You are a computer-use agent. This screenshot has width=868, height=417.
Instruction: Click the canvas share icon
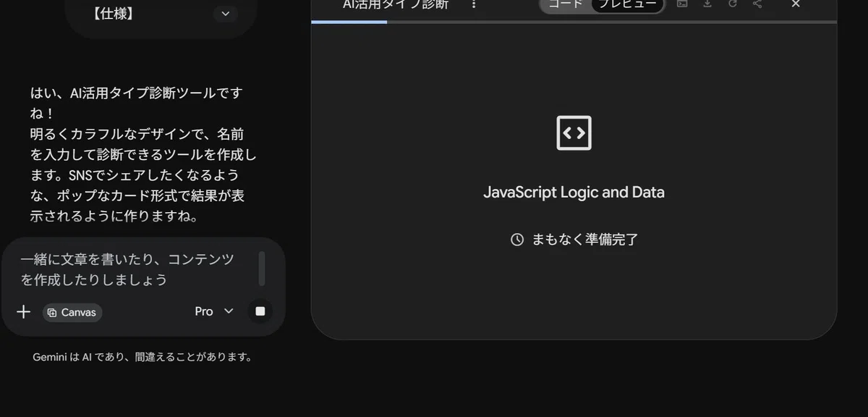click(757, 4)
